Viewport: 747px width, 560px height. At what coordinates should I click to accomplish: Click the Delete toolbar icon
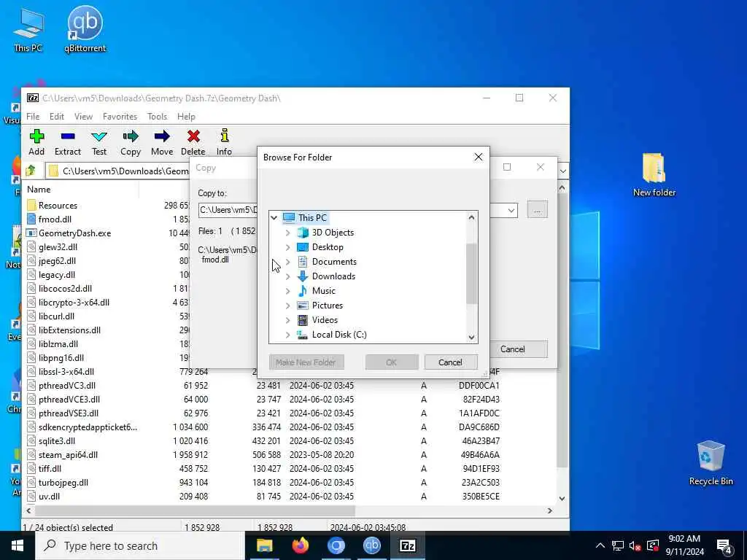193,136
